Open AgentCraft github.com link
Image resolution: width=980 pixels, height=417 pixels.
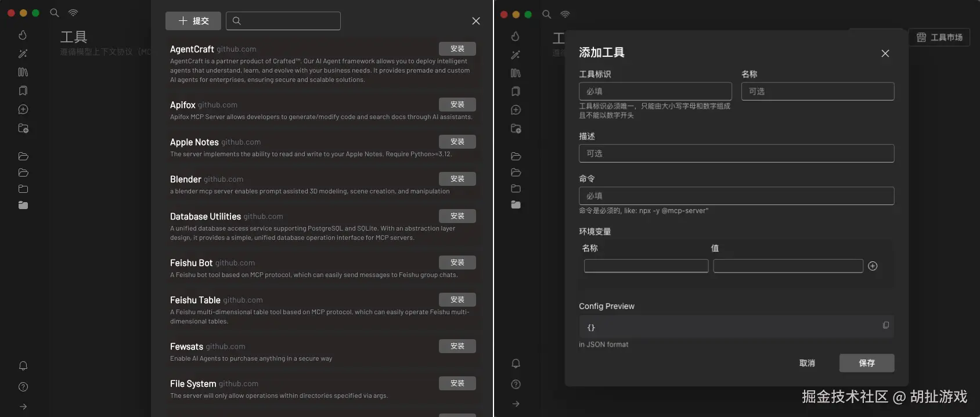(236, 49)
